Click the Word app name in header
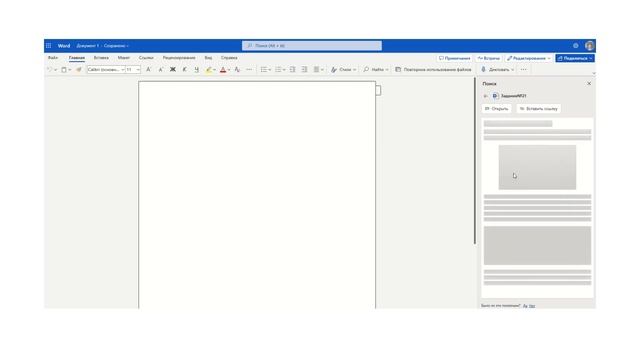640x360 pixels. tap(64, 46)
